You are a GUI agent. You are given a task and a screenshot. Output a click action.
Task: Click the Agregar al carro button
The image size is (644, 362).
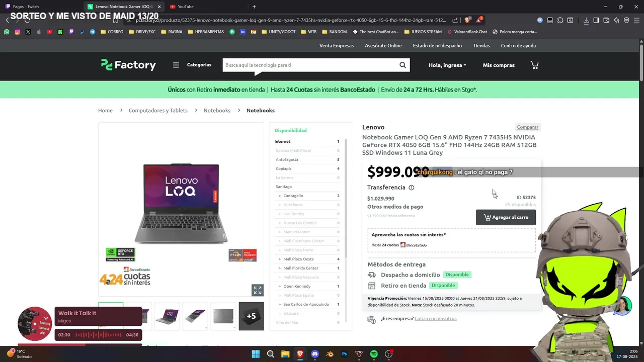[506, 217]
